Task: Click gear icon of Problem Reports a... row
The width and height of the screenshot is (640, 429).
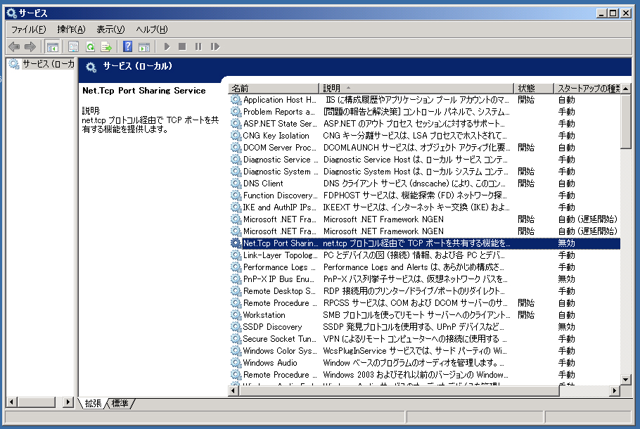Action: coord(236,111)
